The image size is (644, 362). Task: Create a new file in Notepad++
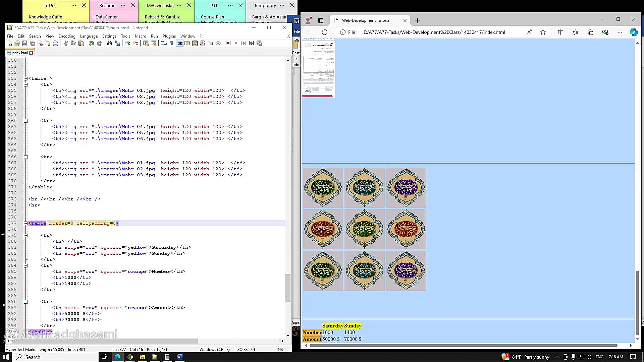(x=9, y=43)
